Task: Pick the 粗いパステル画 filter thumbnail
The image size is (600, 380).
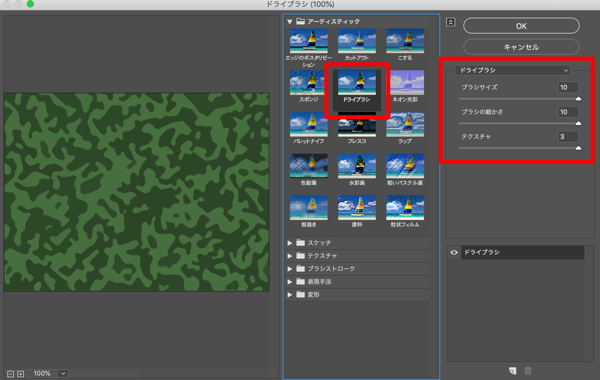Action: pyautogui.click(x=405, y=166)
